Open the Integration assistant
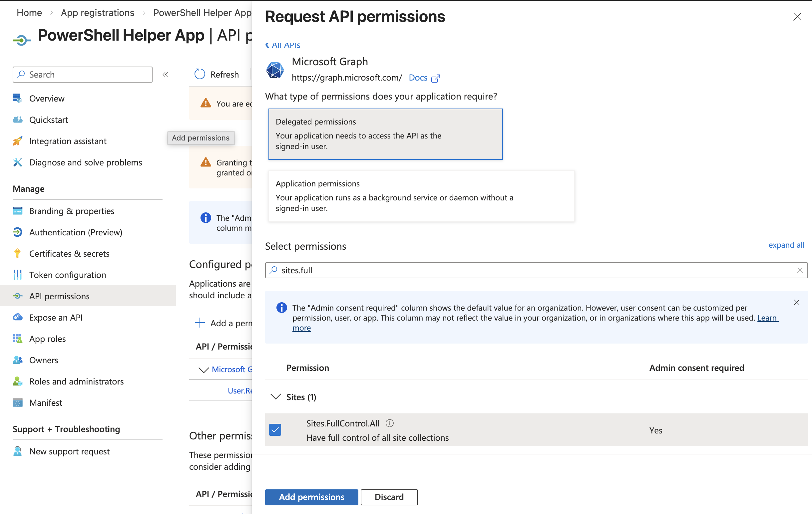 [x=68, y=141]
